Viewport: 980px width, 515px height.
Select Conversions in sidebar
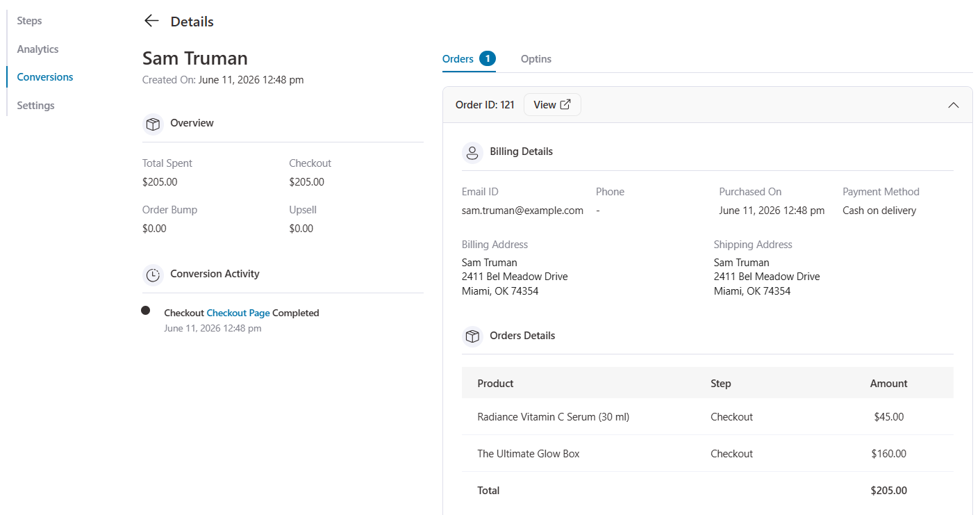click(x=45, y=77)
